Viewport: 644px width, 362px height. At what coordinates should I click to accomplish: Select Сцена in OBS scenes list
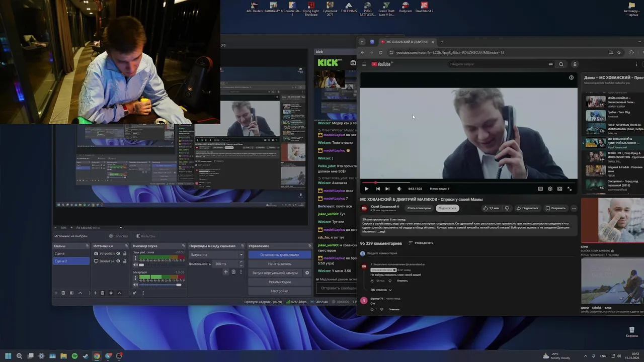71,253
